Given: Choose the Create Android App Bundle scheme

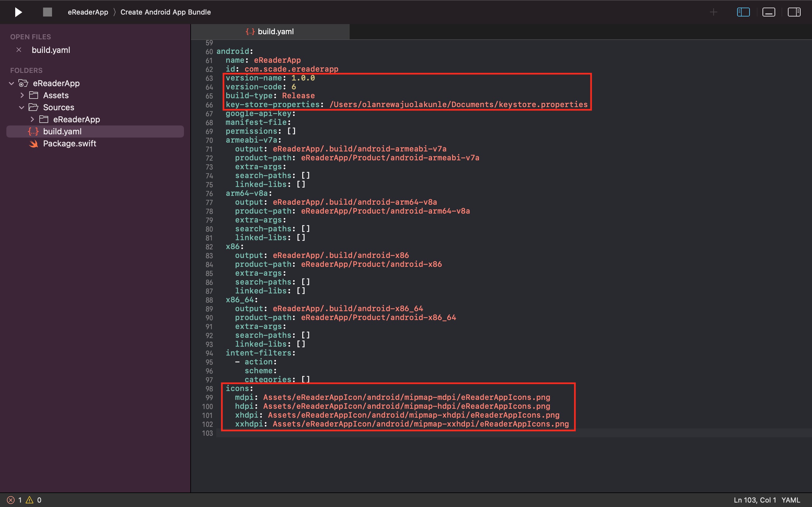Looking at the screenshot, I should 166,12.
